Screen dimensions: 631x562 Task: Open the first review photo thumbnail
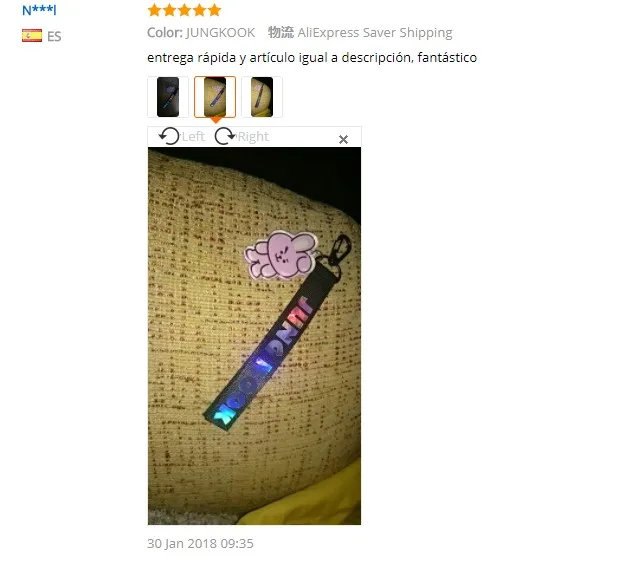(x=168, y=97)
